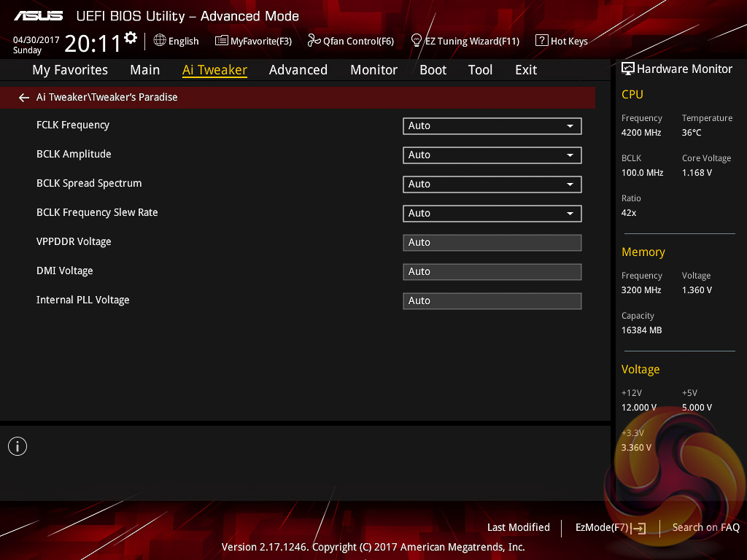Click the Last Modified button
This screenshot has width=747, height=560.
518,527
